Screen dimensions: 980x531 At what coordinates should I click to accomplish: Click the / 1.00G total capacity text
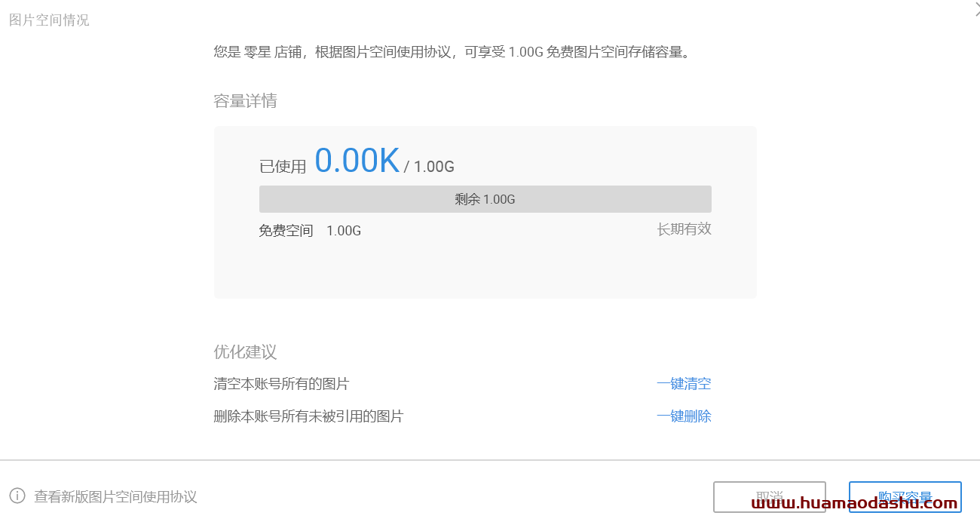(x=429, y=167)
